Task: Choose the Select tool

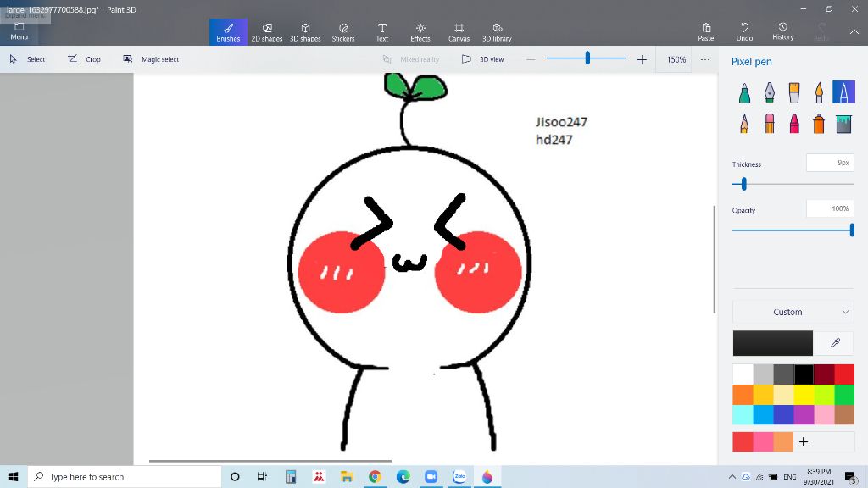Action: 27,59
